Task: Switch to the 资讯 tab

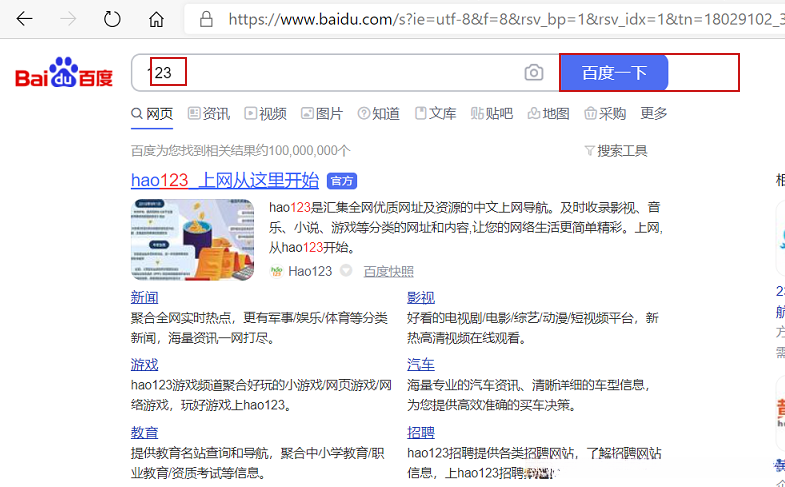Action: point(209,114)
